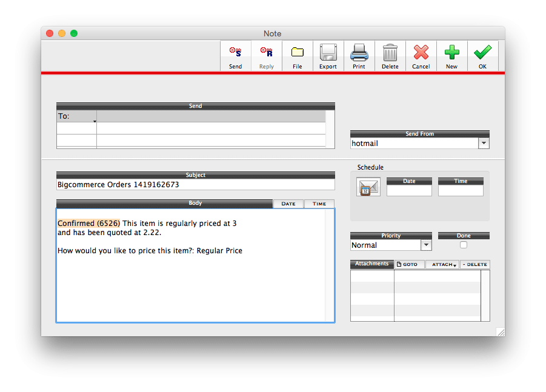Click the window resize grip corner
The width and height of the screenshot is (546, 392).
(501, 332)
